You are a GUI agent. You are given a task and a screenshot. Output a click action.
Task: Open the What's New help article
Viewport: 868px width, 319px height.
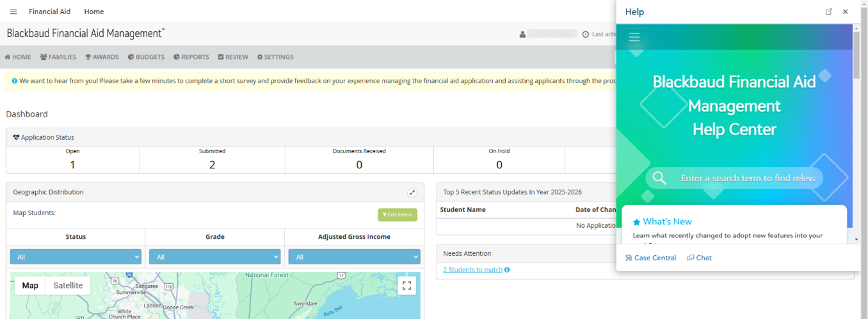[x=667, y=222]
